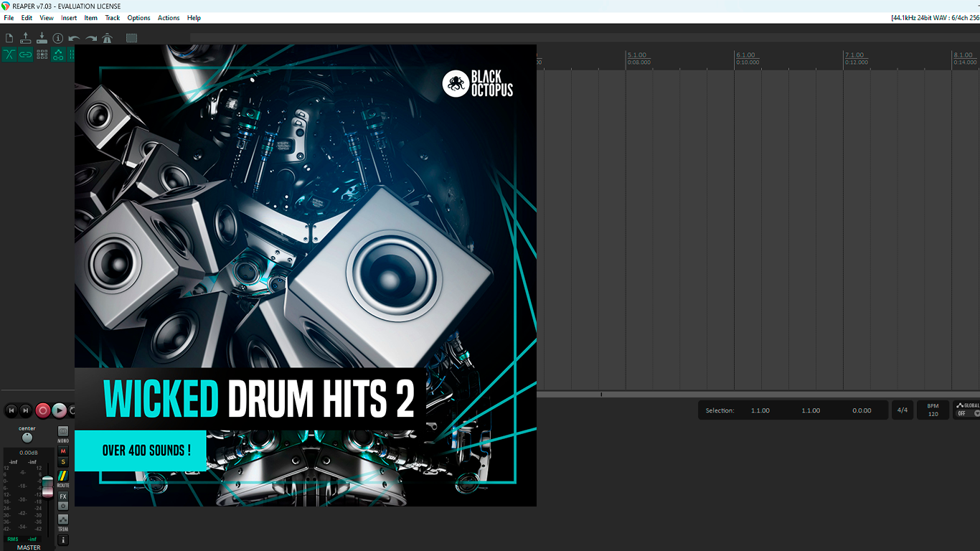Screen dimensions: 980x551
Task: Start playback with the play button
Action: coord(60,410)
